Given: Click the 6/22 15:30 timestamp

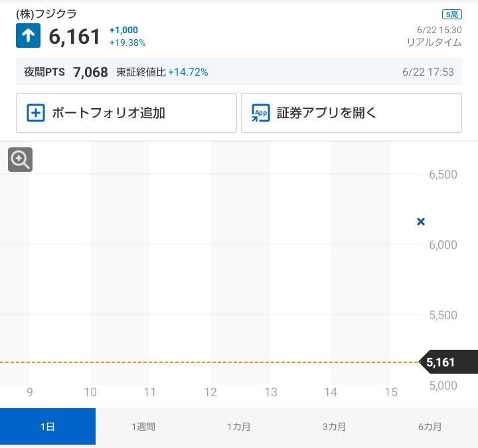Looking at the screenshot, I should [x=439, y=30].
